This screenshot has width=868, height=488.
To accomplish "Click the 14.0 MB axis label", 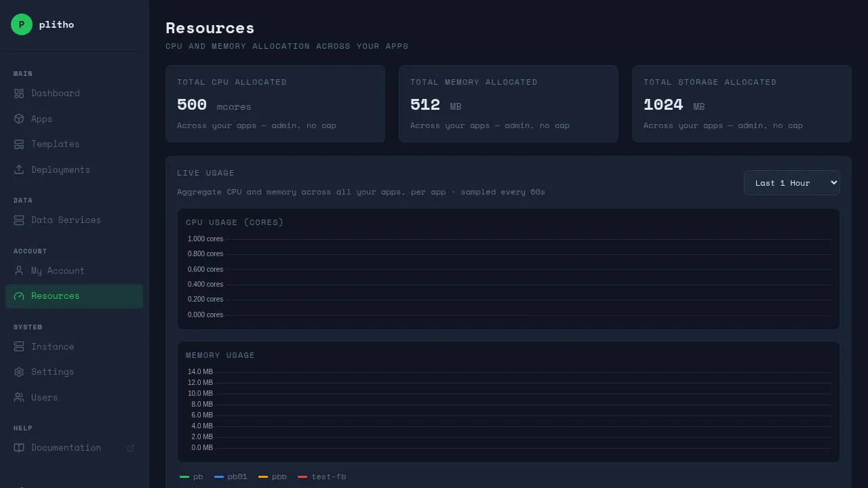I will 201,372.
